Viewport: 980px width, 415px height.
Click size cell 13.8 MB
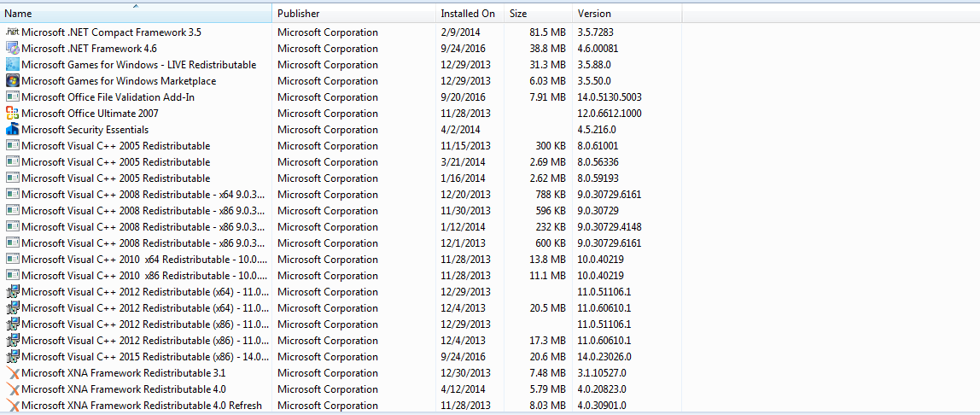pos(547,260)
